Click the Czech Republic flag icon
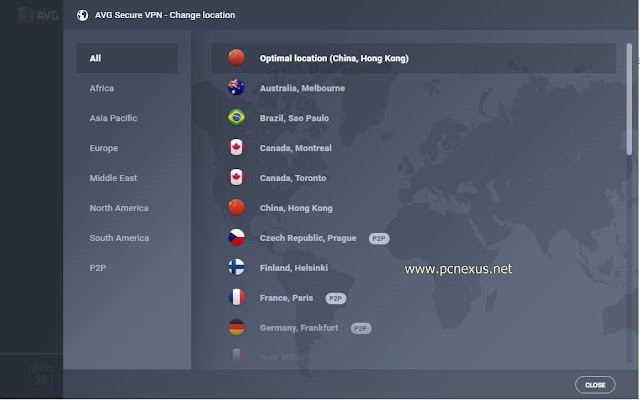This screenshot has width=640, height=400. pos(236,238)
